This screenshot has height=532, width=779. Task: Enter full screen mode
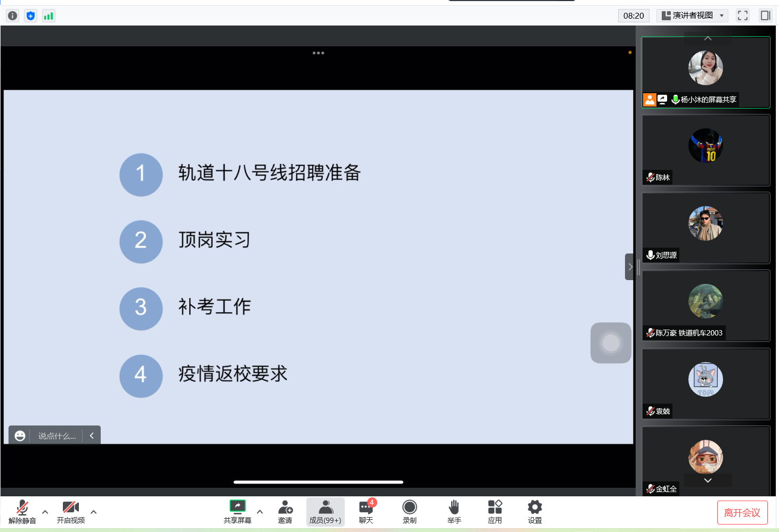(742, 15)
